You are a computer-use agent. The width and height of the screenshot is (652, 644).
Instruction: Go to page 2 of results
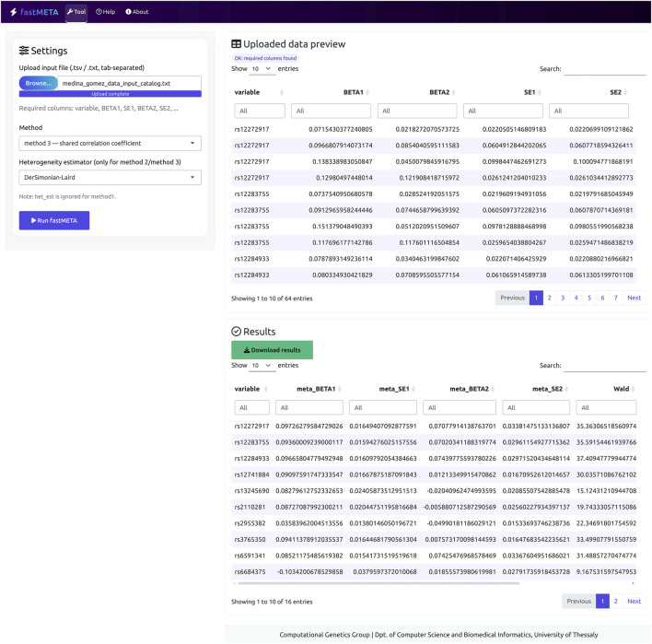coord(616,601)
